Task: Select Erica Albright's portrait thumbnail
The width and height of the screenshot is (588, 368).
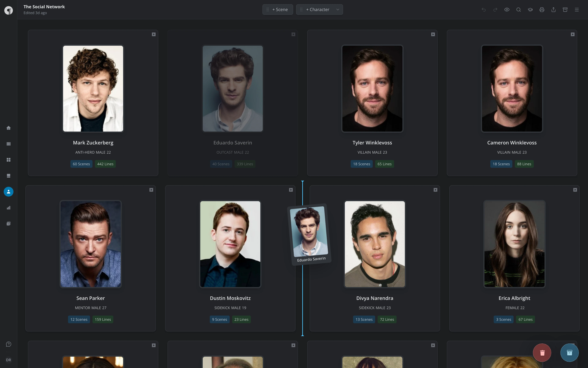Action: pos(514,244)
